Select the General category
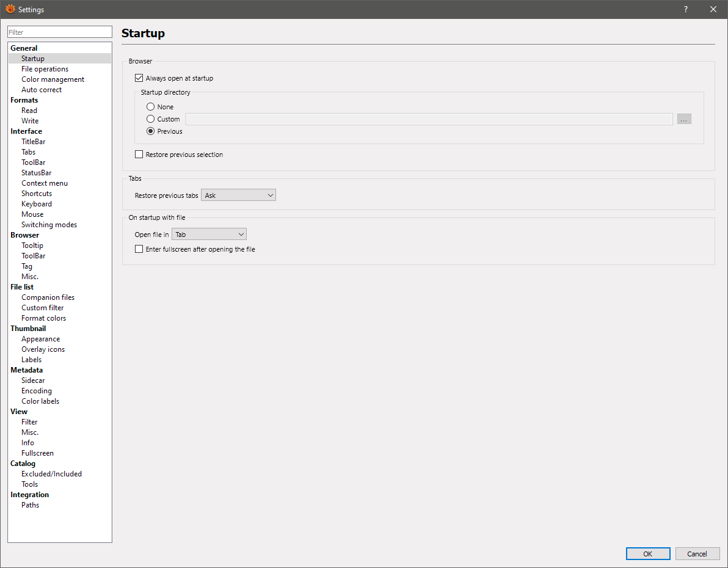 24,48
